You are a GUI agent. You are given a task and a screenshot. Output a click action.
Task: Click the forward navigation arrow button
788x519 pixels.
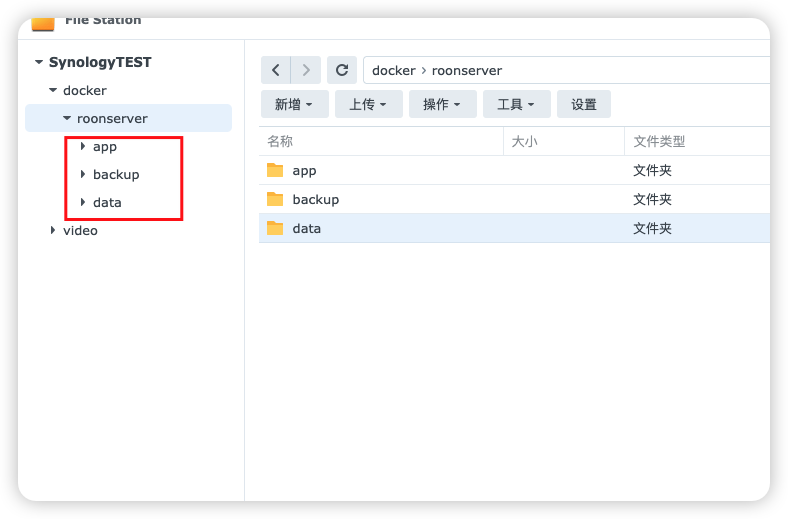coord(306,70)
